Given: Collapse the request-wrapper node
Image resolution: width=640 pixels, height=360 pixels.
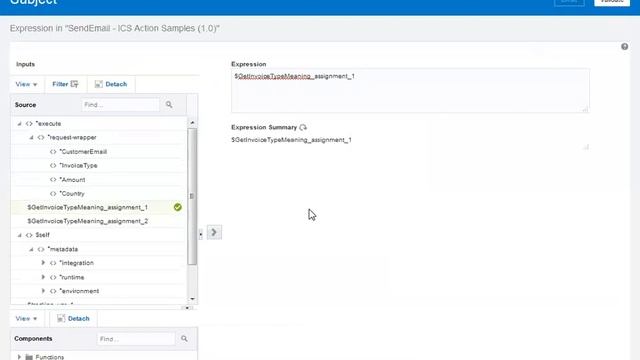Looking at the screenshot, I should click(31, 138).
